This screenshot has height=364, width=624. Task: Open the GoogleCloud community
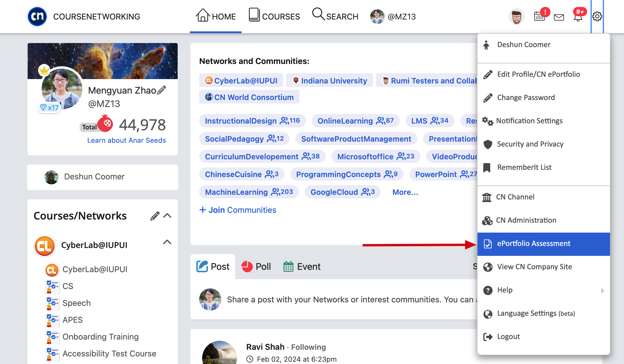tap(343, 192)
